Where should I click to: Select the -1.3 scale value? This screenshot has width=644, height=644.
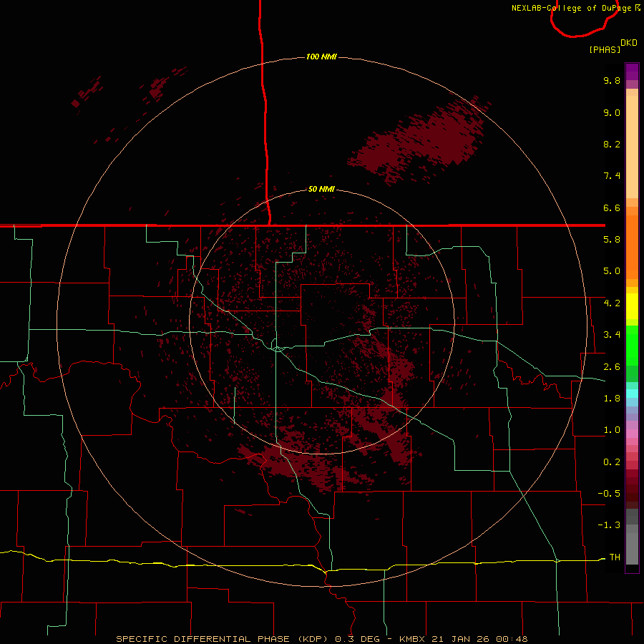(x=609, y=525)
